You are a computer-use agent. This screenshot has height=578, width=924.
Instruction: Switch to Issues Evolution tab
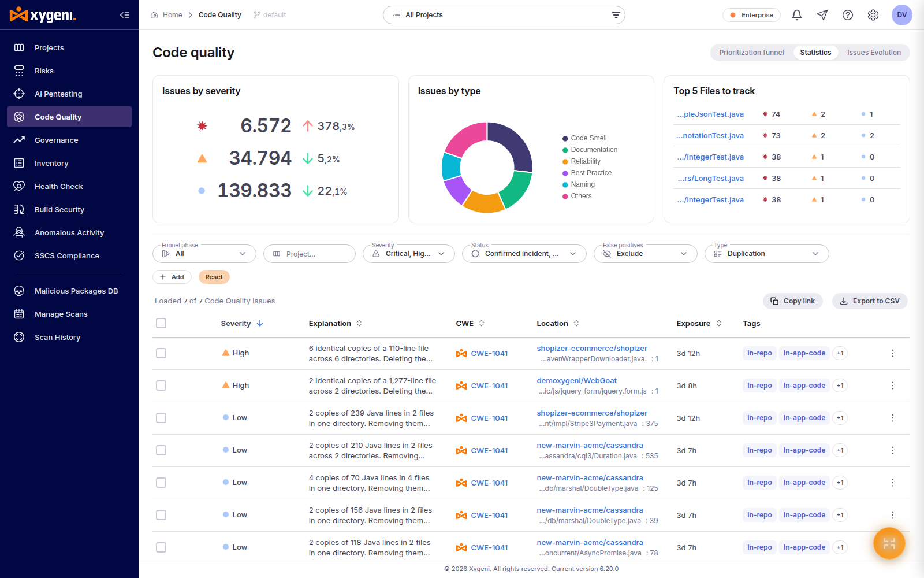tap(874, 53)
